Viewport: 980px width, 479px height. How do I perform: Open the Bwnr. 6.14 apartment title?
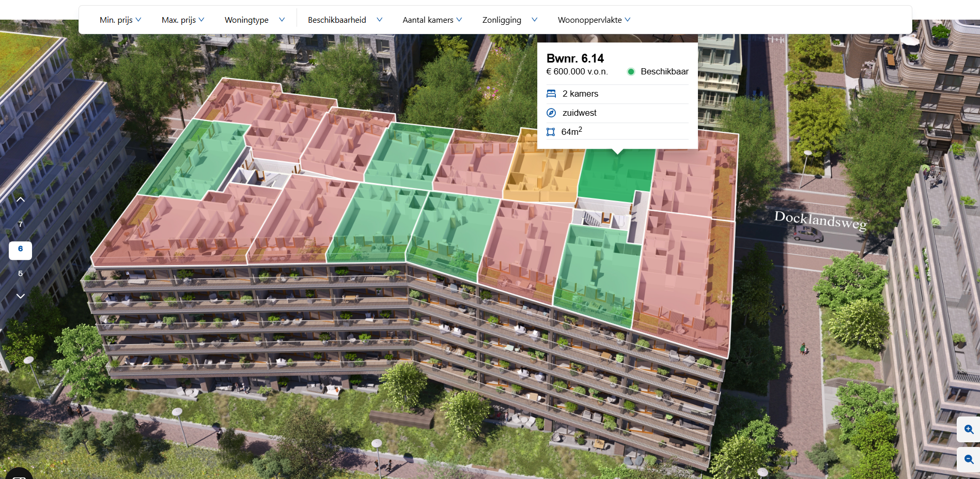(x=575, y=58)
